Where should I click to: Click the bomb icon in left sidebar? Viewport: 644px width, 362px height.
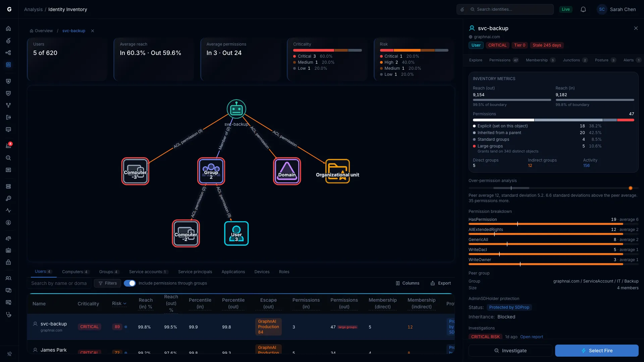point(8,41)
